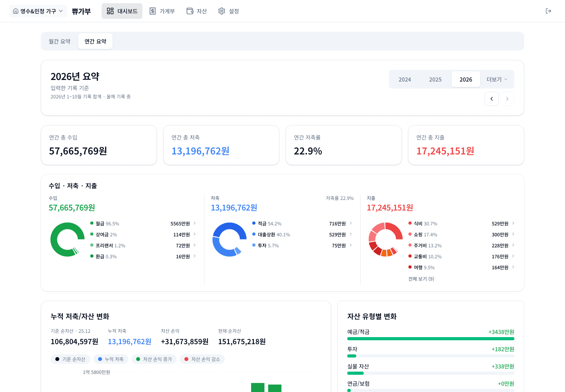Image resolution: width=565 pixels, height=392 pixels.
Task: Click the 가계부 ledger icon
Action: click(153, 11)
